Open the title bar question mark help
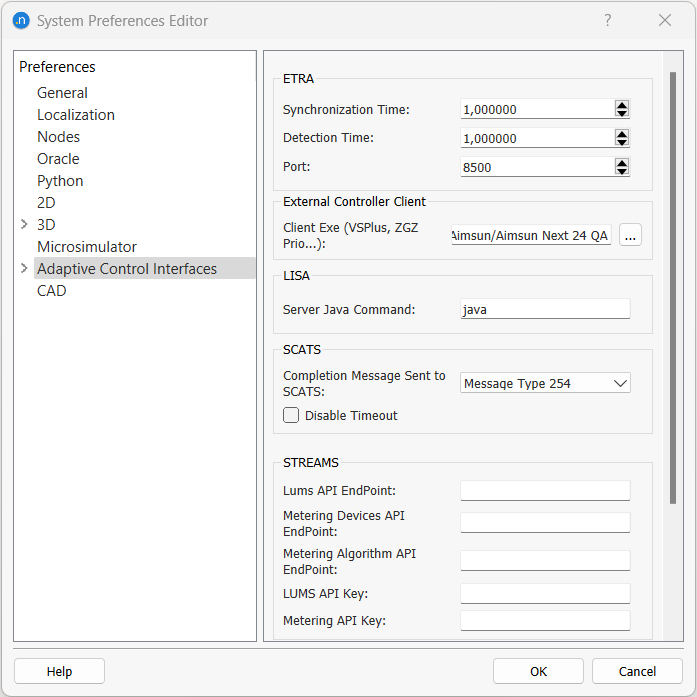The width and height of the screenshot is (697, 697). [x=608, y=20]
